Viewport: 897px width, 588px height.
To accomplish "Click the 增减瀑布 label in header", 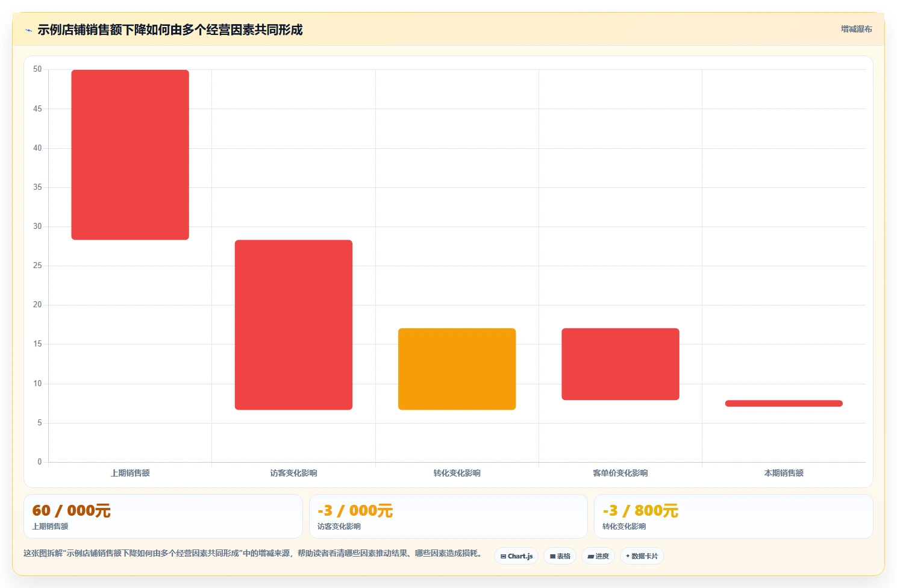I will [x=856, y=29].
